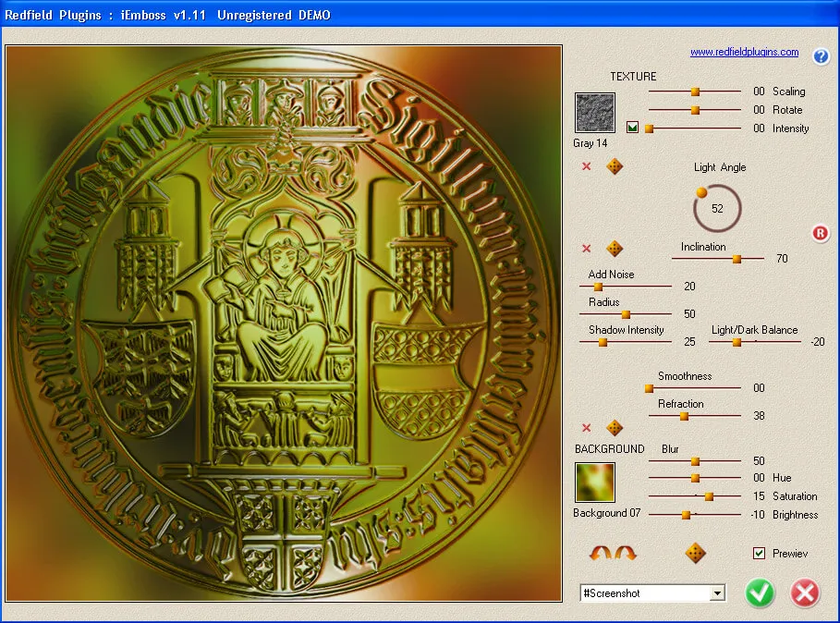Click the dice icon above the BACKGROUND label
The image size is (840, 623).
click(614, 428)
